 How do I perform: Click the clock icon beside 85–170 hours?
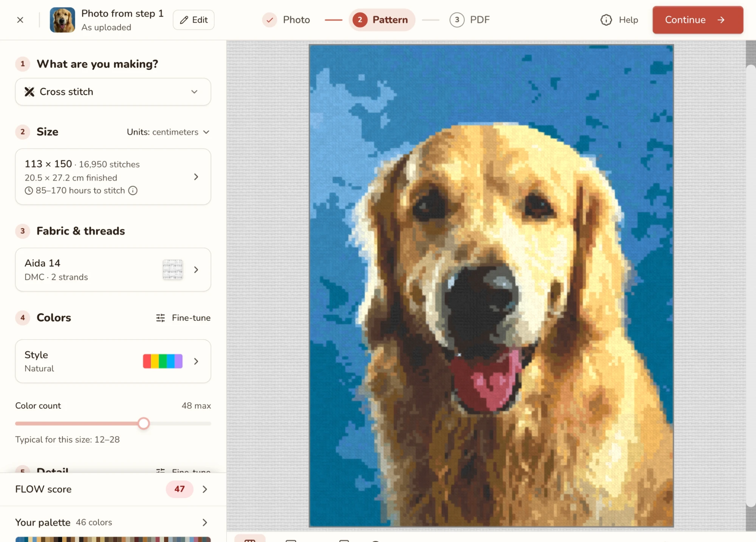coord(29,191)
